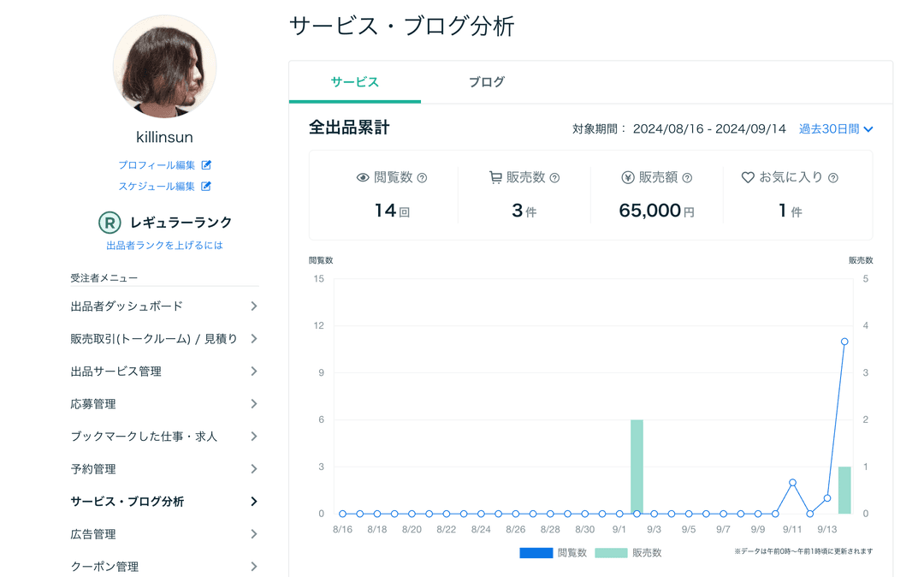The image size is (924, 577).
Task: Click help icon next to お気に入り
Action: [833, 177]
